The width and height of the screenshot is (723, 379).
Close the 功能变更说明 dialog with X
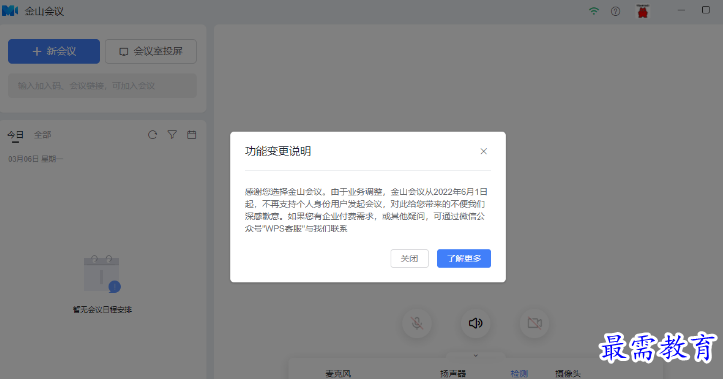coord(483,151)
